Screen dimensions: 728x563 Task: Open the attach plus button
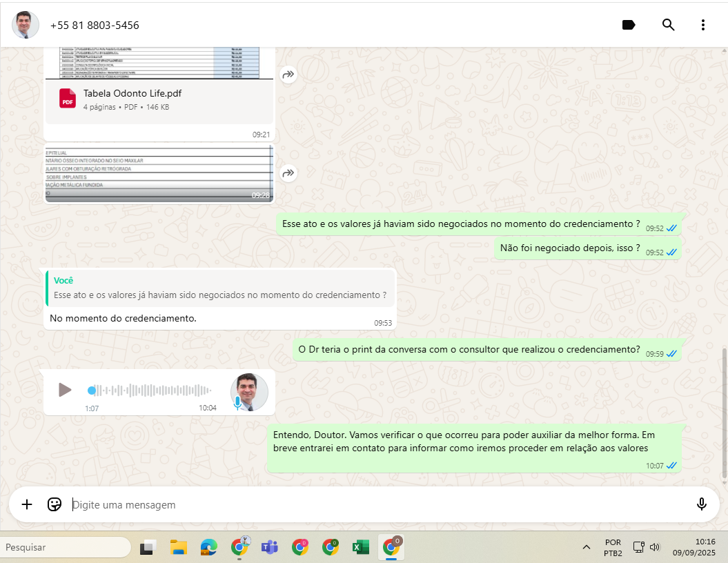(27, 504)
